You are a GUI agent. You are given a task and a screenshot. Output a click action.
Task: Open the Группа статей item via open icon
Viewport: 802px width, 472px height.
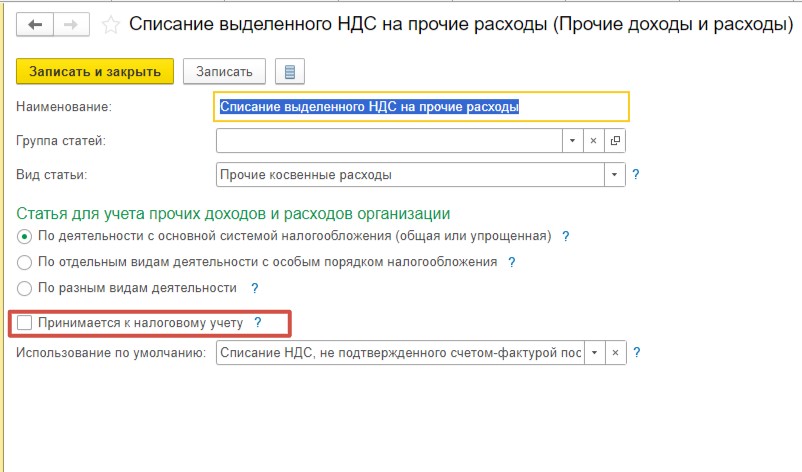pos(615,140)
